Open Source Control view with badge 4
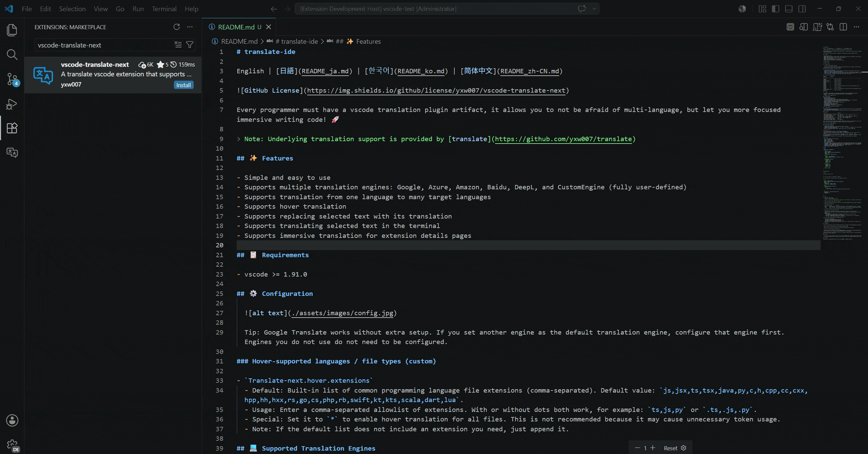This screenshot has width=868, height=454. click(x=12, y=79)
